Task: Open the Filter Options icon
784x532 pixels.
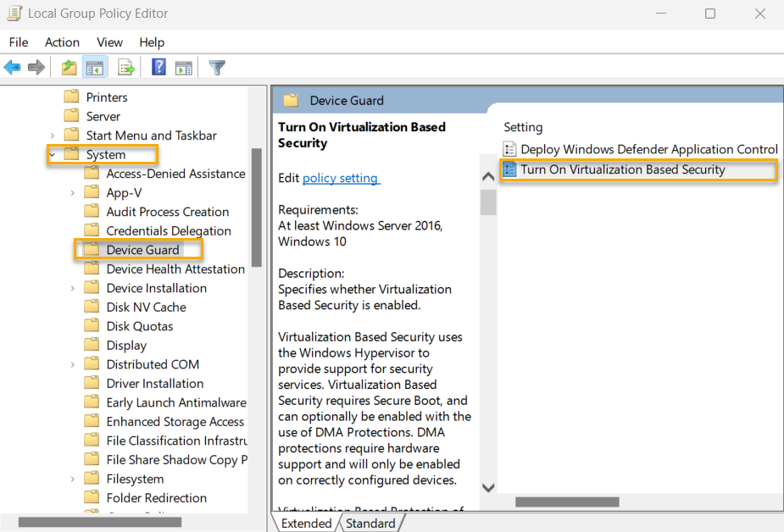Action: pyautogui.click(x=216, y=67)
